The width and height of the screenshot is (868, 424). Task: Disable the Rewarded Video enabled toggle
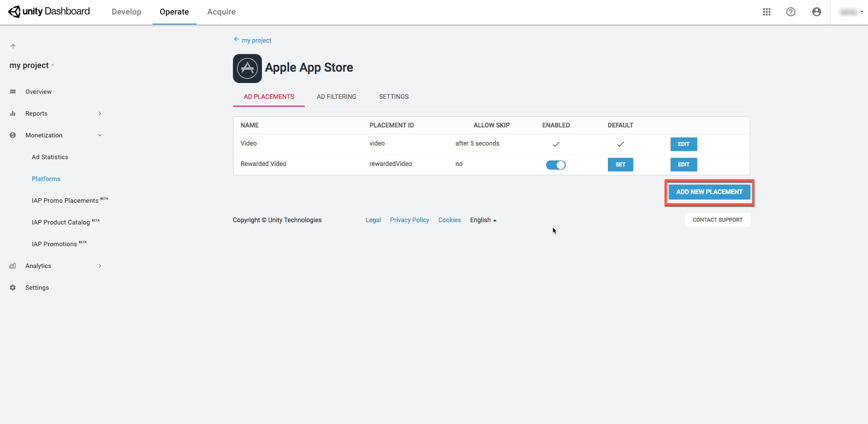556,165
